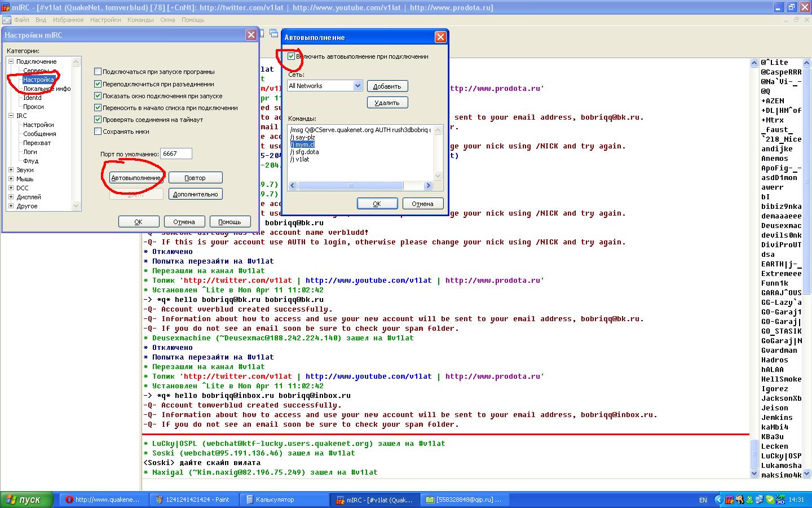Click the mIRC icon in the title bar
This screenshot has height=508, width=812.
point(6,7)
